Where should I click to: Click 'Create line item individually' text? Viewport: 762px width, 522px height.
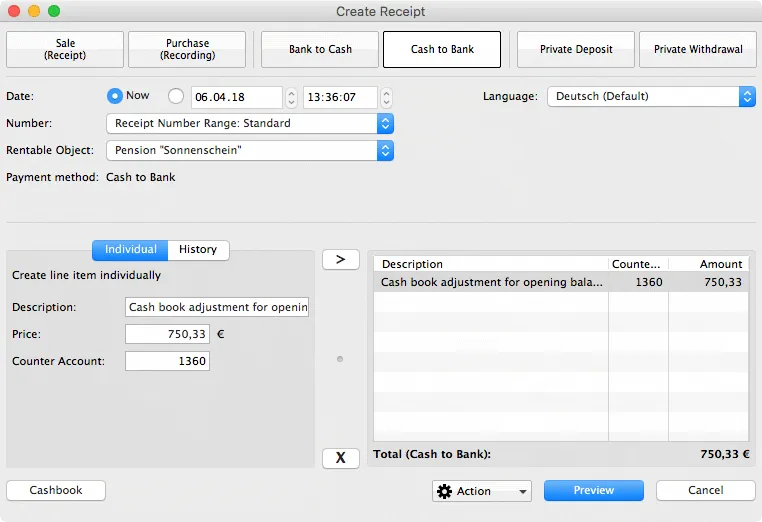[x=87, y=275]
